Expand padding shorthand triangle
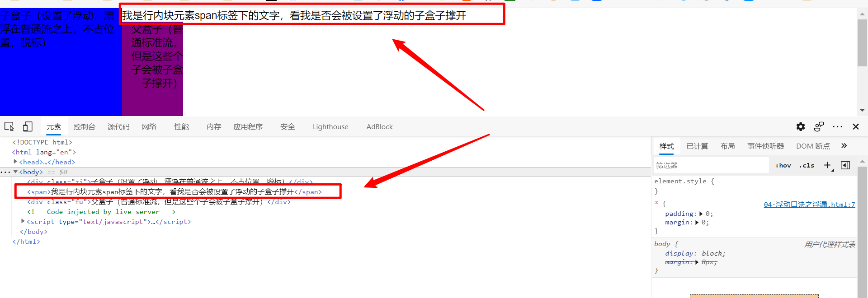The height and width of the screenshot is (298, 868). [701, 214]
